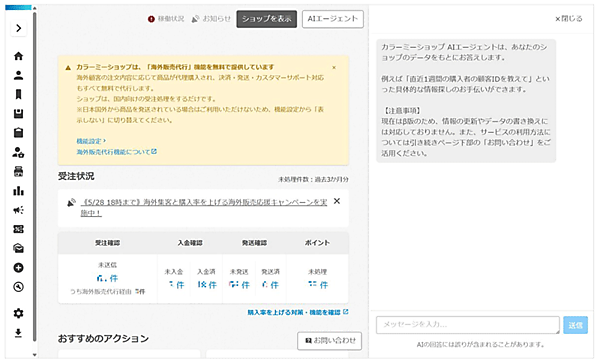The image size is (600, 364).
Task: Click the 未処理 points count value
Action: [318, 285]
